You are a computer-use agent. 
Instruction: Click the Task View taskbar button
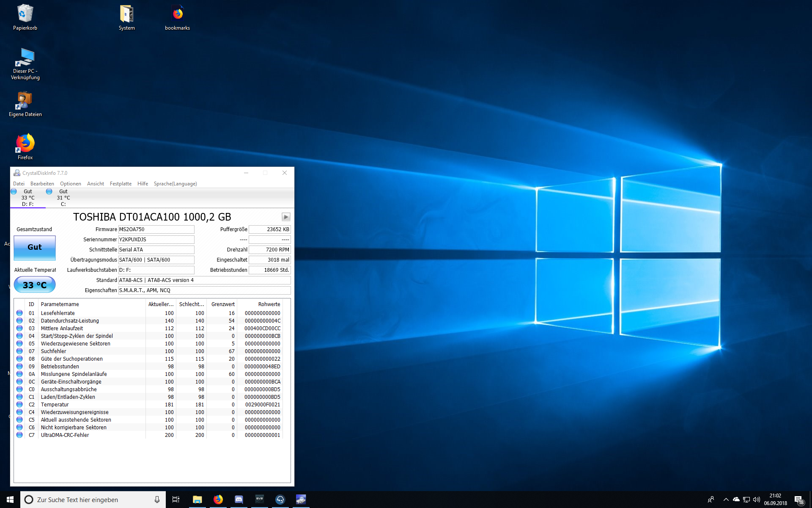pos(176,500)
